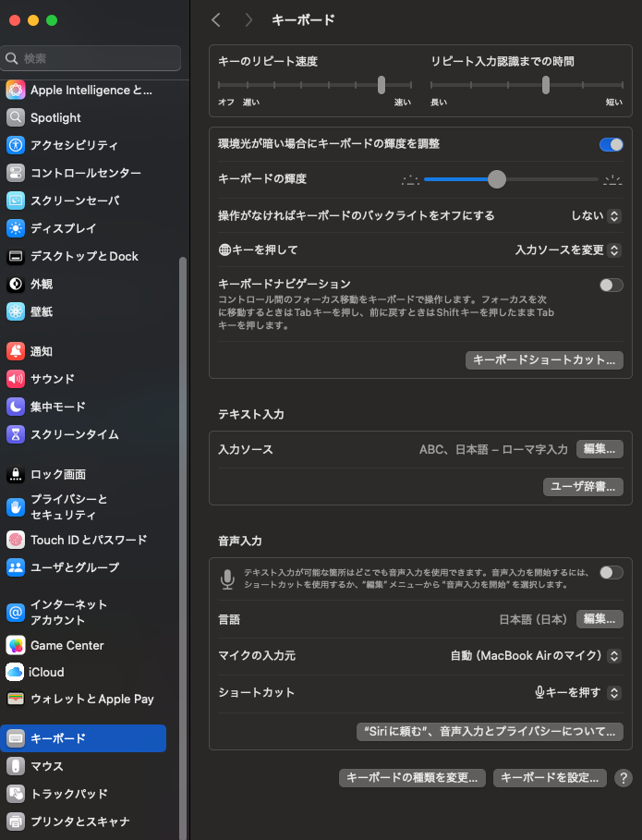The image size is (642, 840).
Task: Click the ユーザ辞書… button
Action: pos(583,486)
